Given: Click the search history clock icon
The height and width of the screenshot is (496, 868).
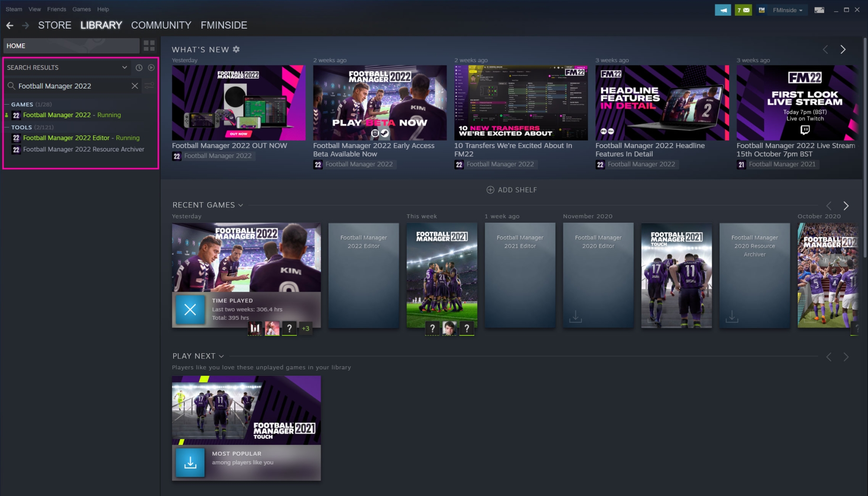Looking at the screenshot, I should (x=139, y=66).
